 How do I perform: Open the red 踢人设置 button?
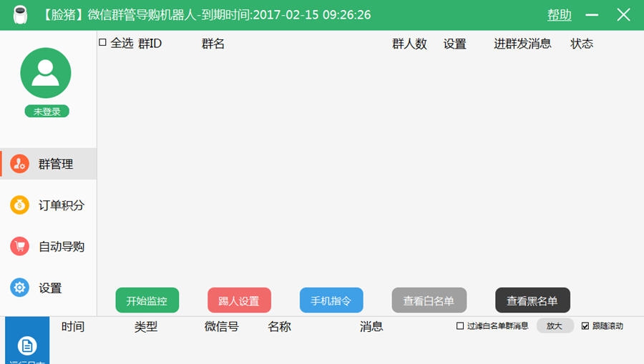pyautogui.click(x=239, y=300)
